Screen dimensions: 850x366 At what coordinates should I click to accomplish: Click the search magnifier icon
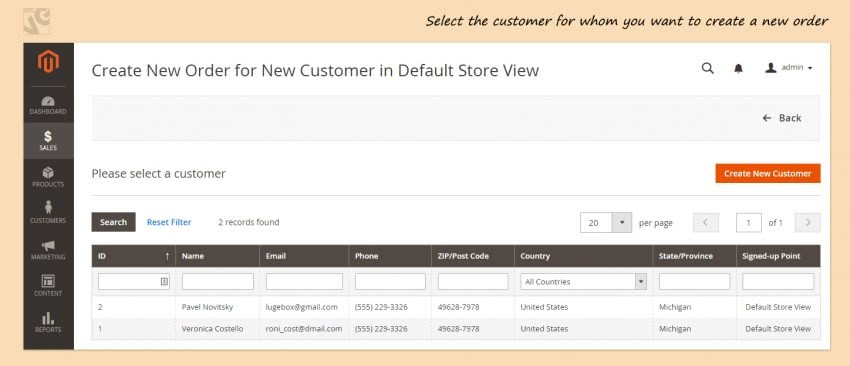point(707,68)
